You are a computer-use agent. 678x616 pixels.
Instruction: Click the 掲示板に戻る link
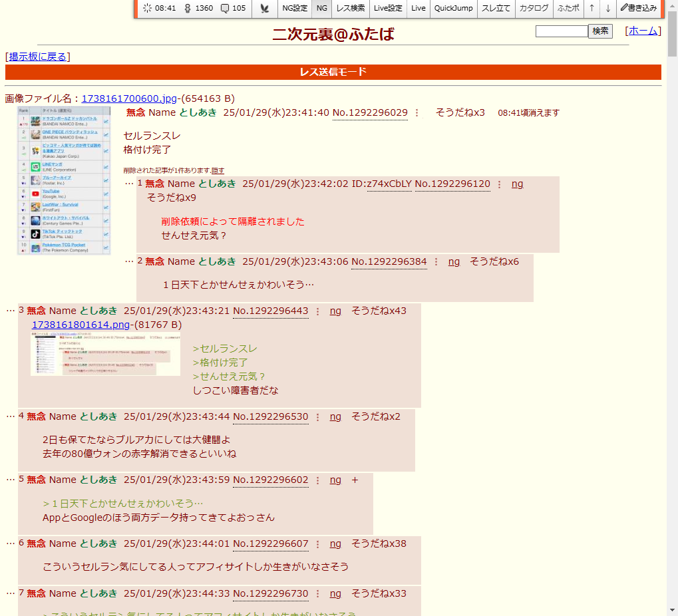coord(37,57)
